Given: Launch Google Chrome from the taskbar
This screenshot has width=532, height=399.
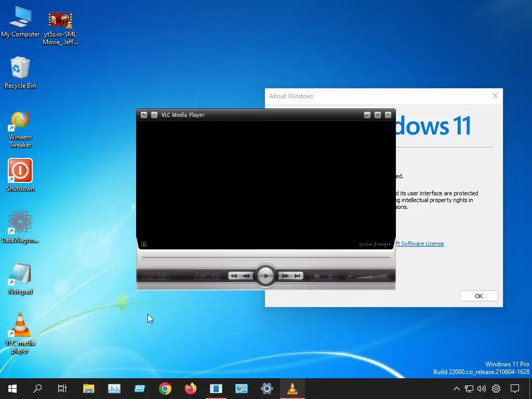Looking at the screenshot, I should point(165,389).
